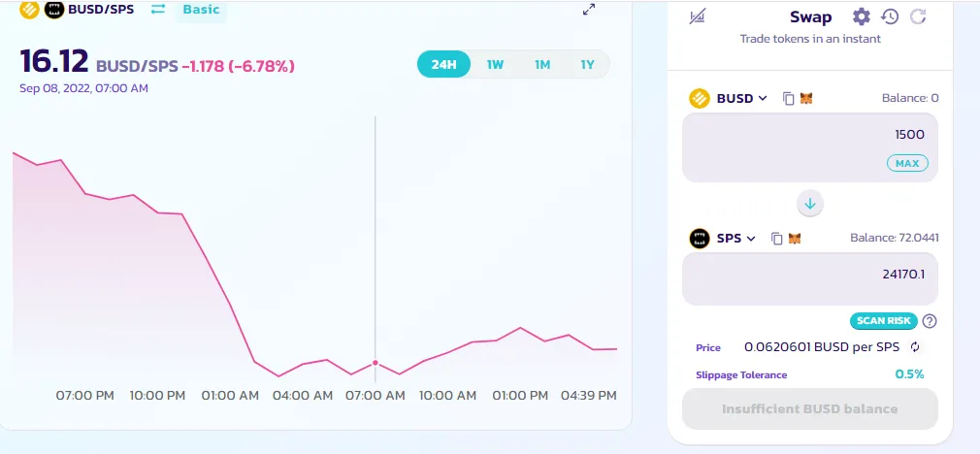Refresh the swap panel

click(x=918, y=16)
